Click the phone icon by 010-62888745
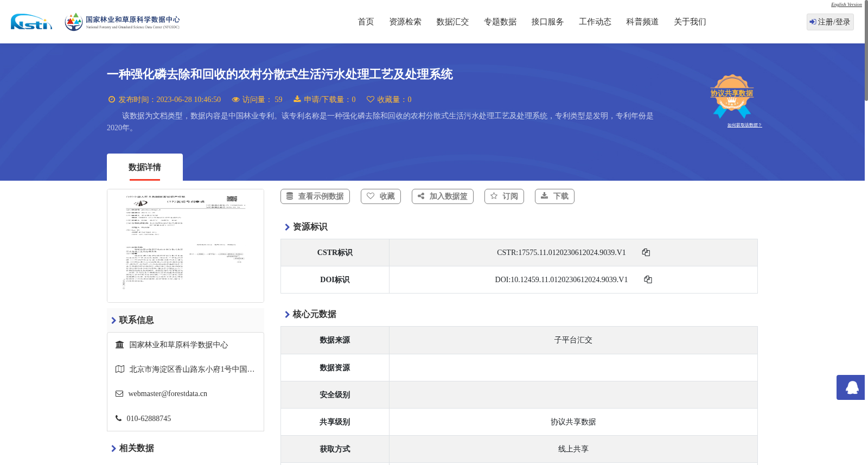This screenshot has width=868, height=465. (118, 418)
